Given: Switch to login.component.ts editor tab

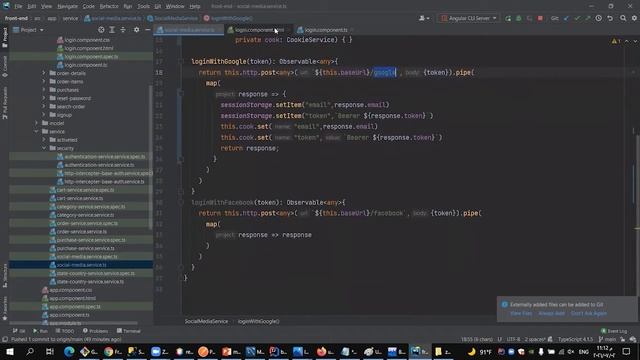Looking at the screenshot, I should tap(326, 30).
